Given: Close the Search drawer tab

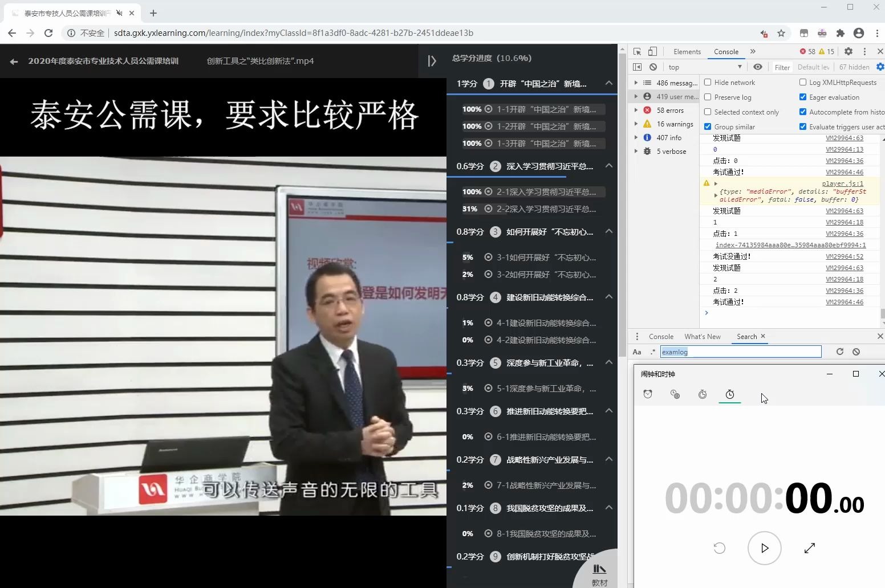Looking at the screenshot, I should [x=763, y=336].
